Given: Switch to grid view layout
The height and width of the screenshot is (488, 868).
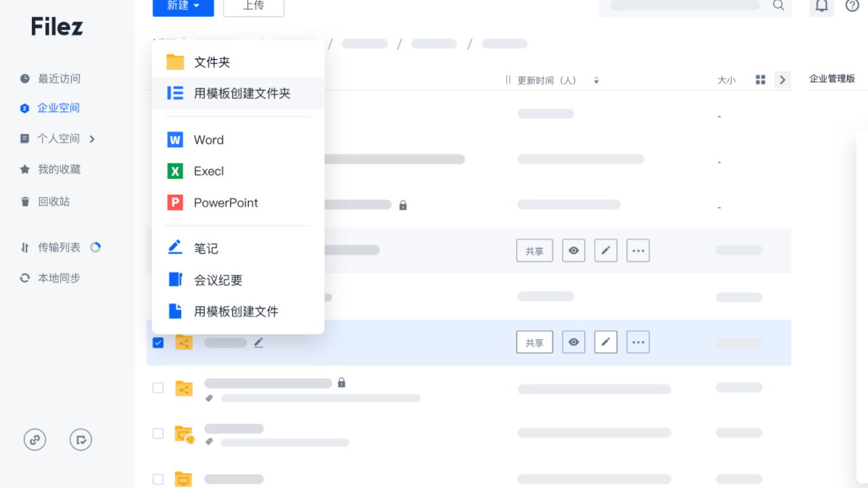Looking at the screenshot, I should [x=760, y=79].
